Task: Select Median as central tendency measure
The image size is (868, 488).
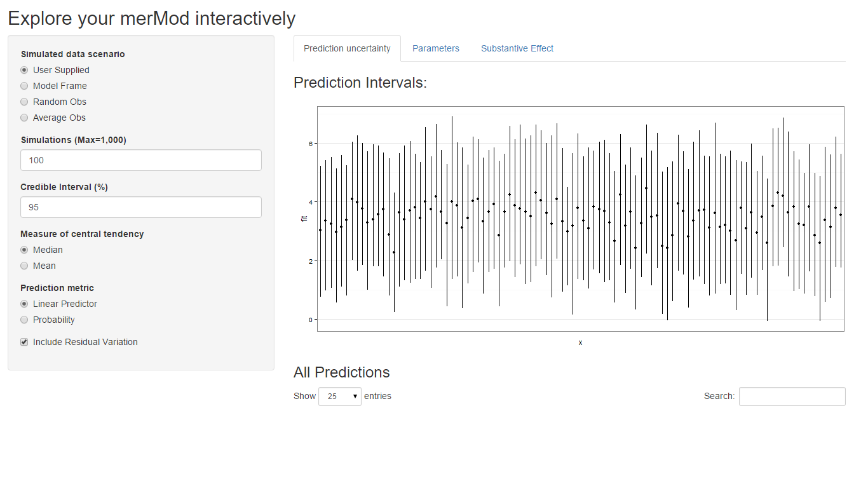Action: [x=24, y=250]
